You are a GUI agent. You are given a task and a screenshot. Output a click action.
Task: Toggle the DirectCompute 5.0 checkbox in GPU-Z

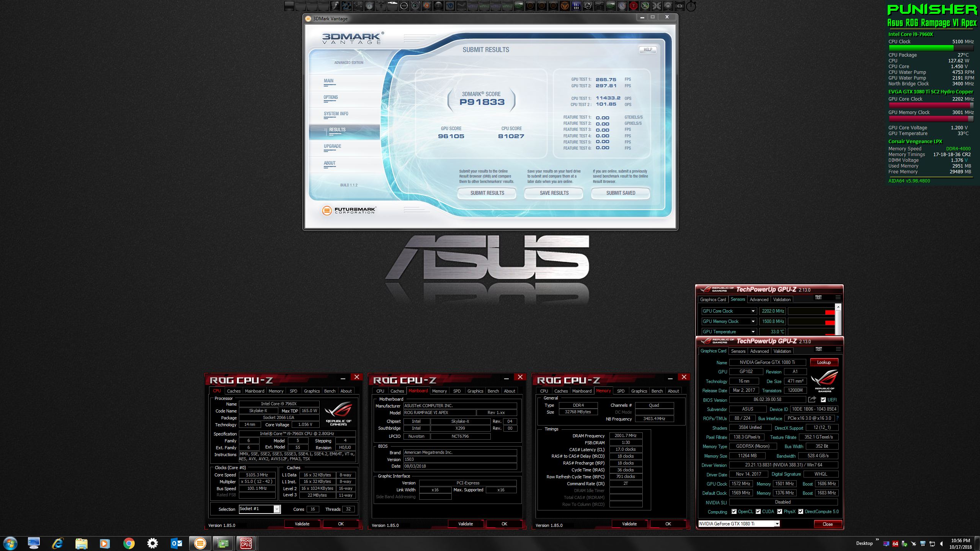(800, 512)
